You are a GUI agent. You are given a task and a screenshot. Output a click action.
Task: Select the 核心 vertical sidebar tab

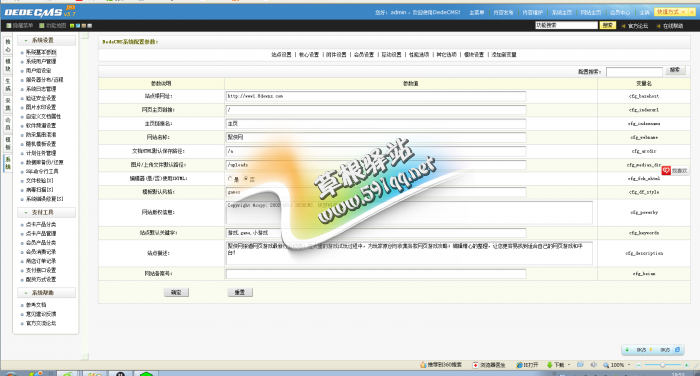pos(8,46)
